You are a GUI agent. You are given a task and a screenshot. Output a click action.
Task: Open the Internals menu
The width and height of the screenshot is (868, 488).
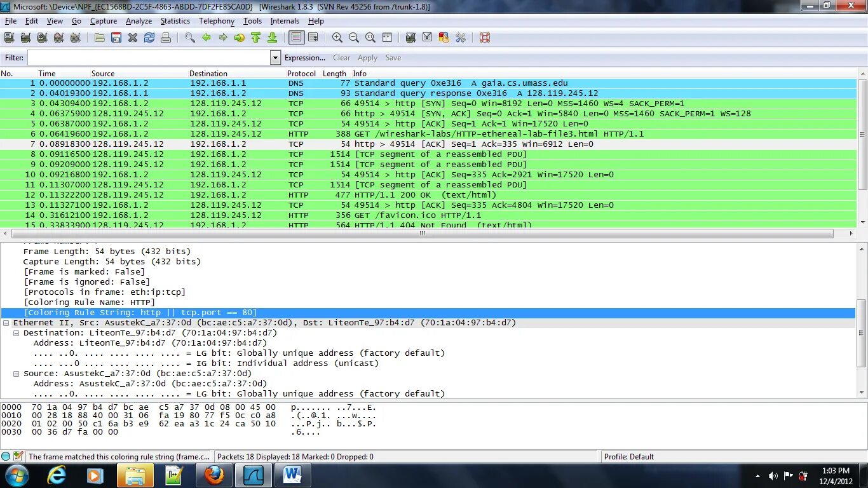(x=285, y=21)
